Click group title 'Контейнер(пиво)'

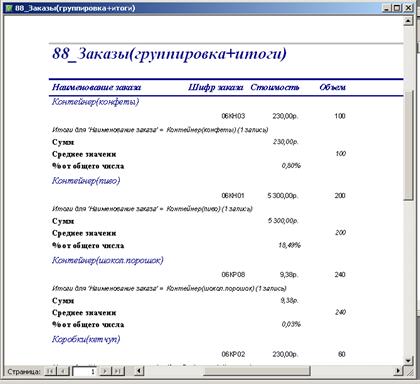(86, 181)
